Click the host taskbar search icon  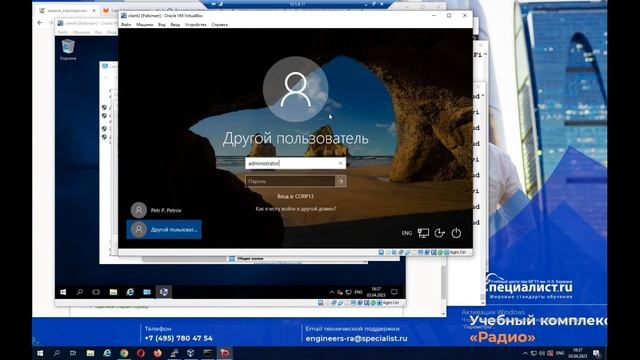[x=56, y=353]
